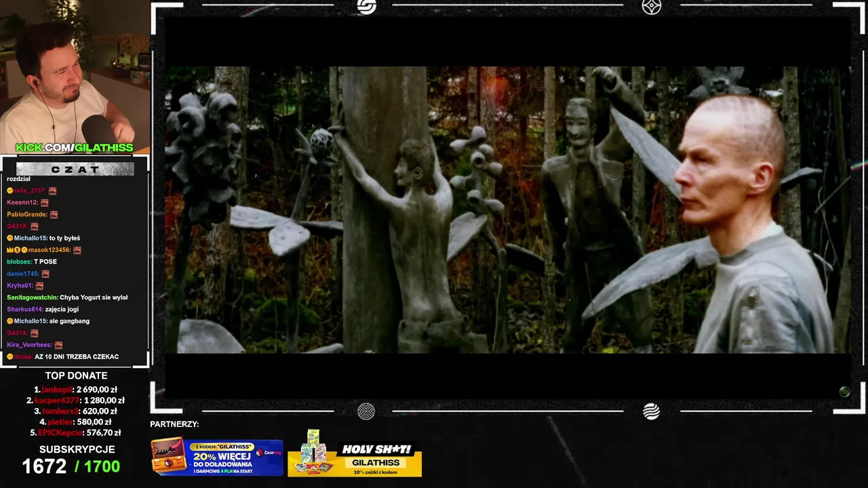Click the CZAT chat header

tap(75, 169)
